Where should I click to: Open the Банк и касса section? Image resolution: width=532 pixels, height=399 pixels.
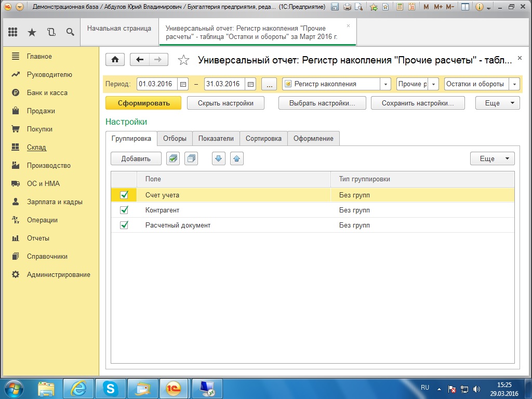tap(47, 93)
